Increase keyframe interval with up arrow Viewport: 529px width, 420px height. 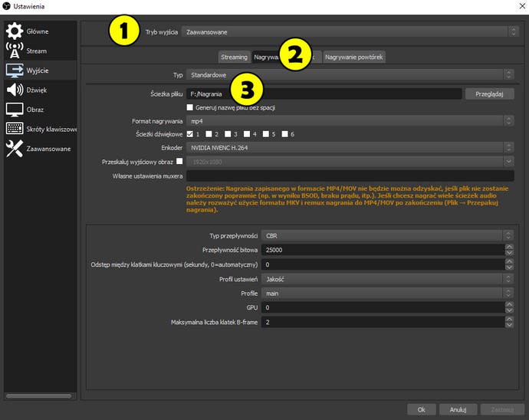click(509, 261)
